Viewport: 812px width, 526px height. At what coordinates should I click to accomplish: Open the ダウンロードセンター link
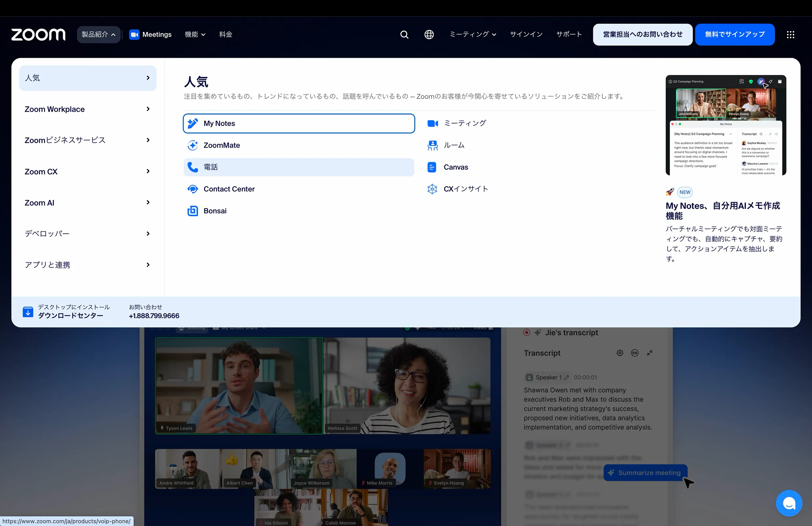(x=71, y=316)
